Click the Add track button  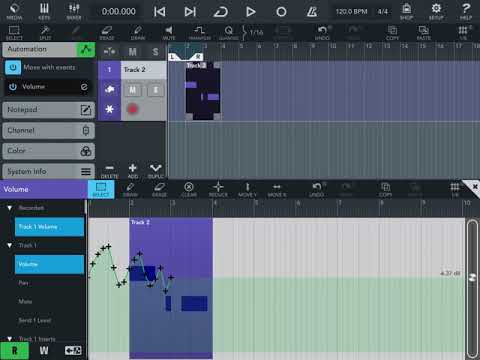133,171
